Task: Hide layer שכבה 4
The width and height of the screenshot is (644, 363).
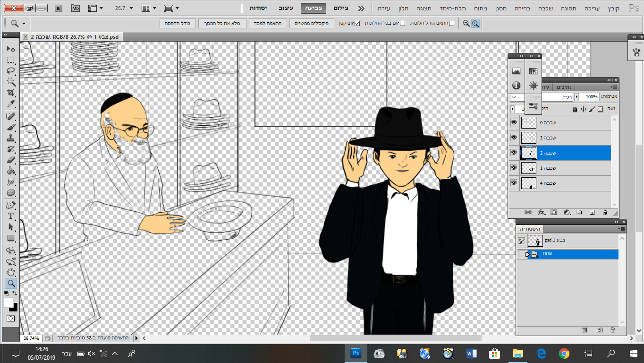Action: point(514,183)
